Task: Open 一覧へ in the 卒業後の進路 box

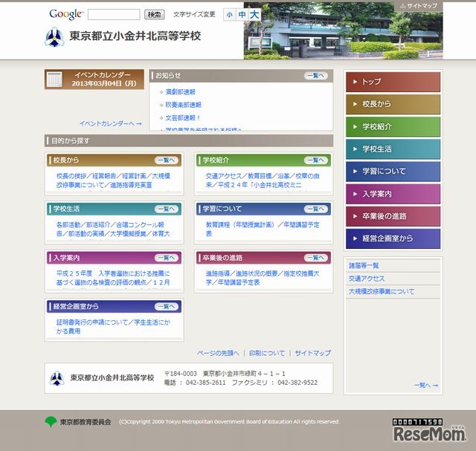Action: [315, 258]
